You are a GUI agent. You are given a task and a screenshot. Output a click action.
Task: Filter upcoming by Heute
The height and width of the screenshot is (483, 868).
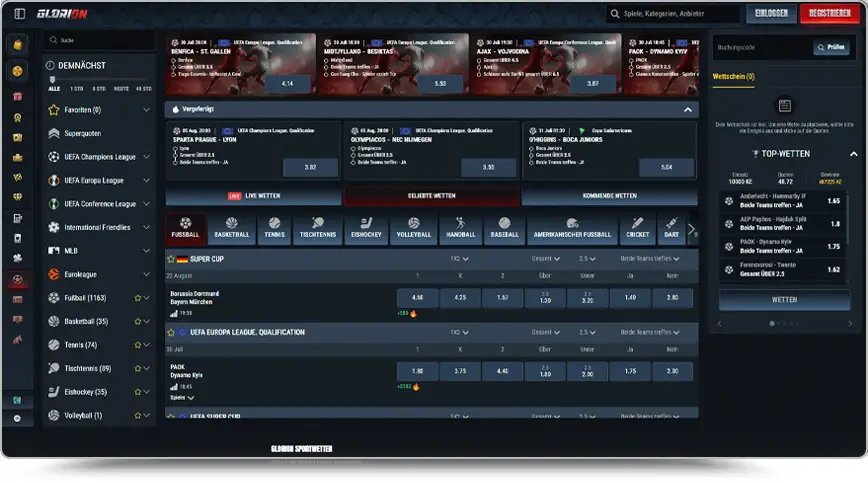[121, 89]
